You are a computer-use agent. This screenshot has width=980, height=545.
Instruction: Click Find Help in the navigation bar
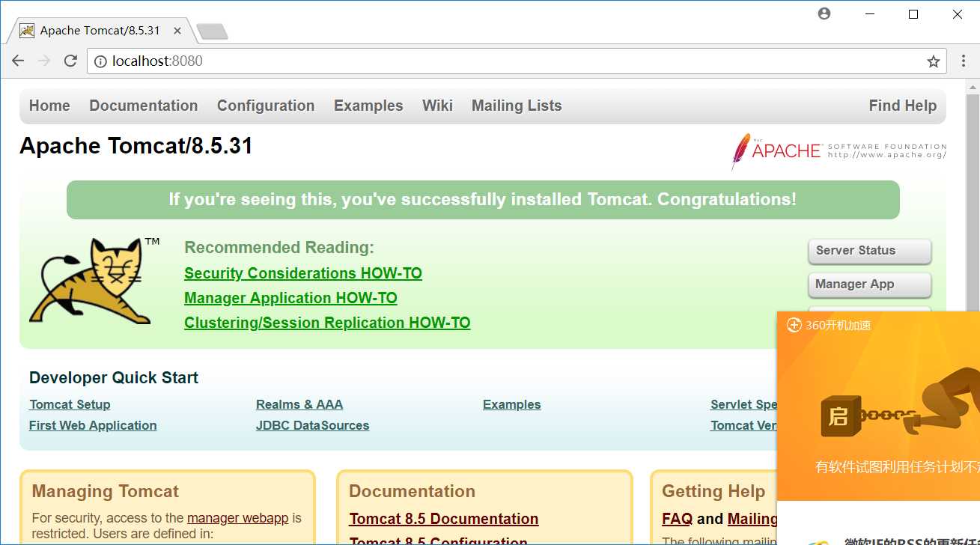903,106
